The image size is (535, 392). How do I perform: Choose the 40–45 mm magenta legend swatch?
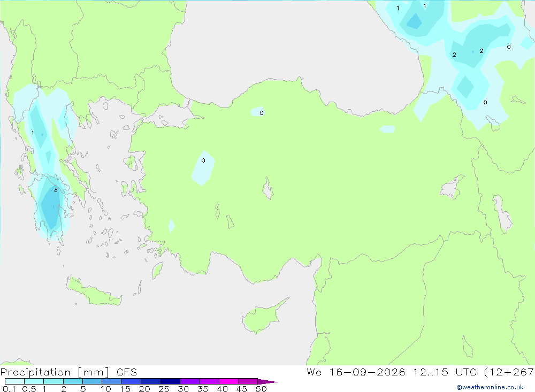[228, 381]
